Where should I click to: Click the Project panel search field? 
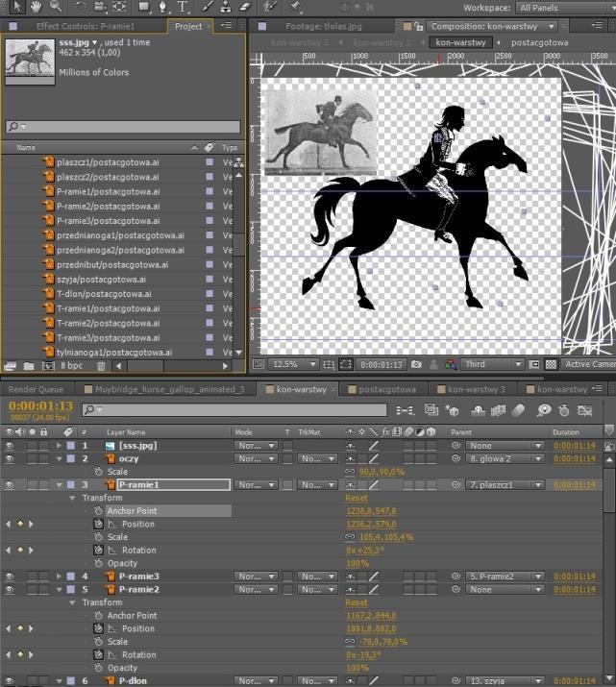point(123,127)
